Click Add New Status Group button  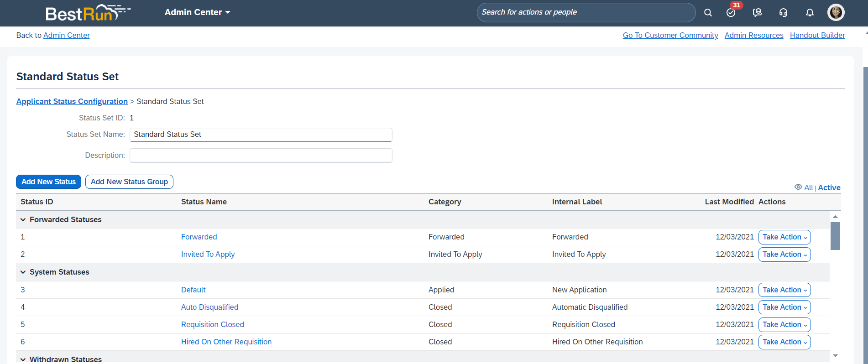point(129,182)
